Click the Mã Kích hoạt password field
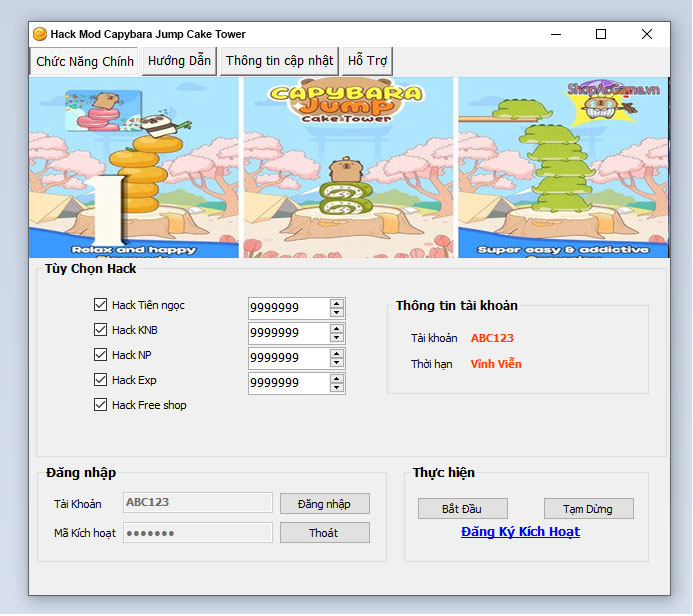Image resolution: width=693 pixels, height=616 pixels. pyautogui.click(x=197, y=533)
